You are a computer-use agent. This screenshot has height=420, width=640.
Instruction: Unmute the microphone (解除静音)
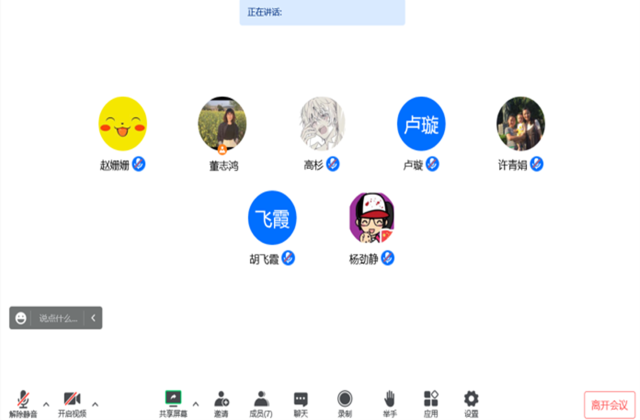click(x=23, y=399)
